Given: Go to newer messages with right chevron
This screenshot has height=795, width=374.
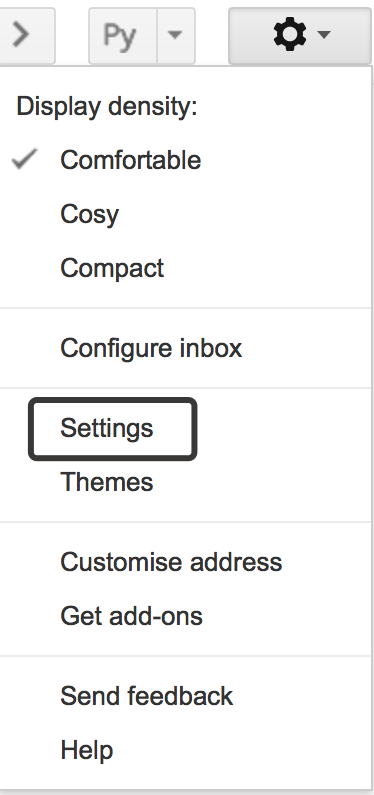Looking at the screenshot, I should point(27,35).
